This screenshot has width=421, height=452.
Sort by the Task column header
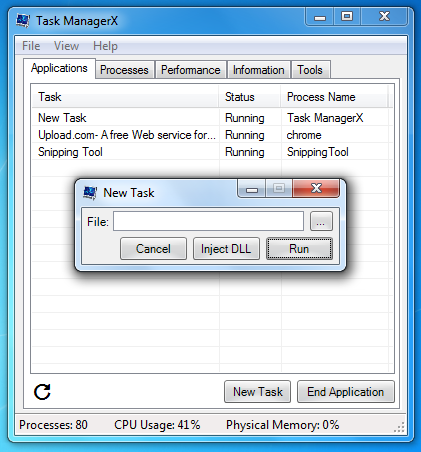pos(125,97)
